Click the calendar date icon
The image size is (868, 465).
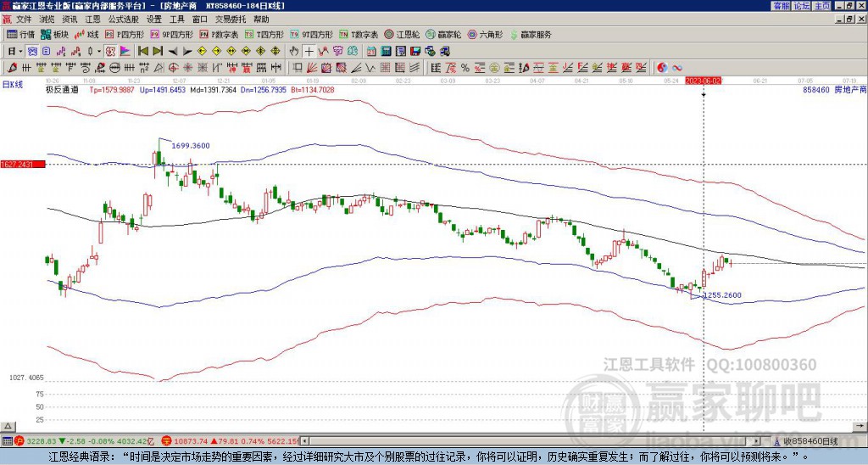pos(371,51)
